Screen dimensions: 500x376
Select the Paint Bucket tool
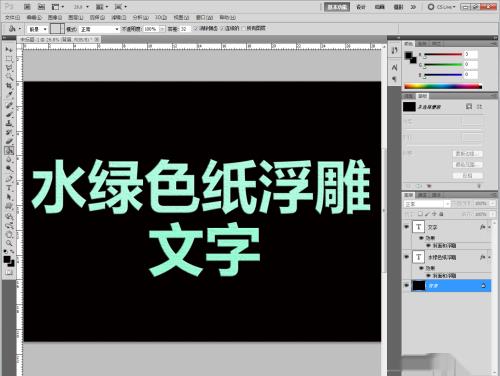coord(9,151)
